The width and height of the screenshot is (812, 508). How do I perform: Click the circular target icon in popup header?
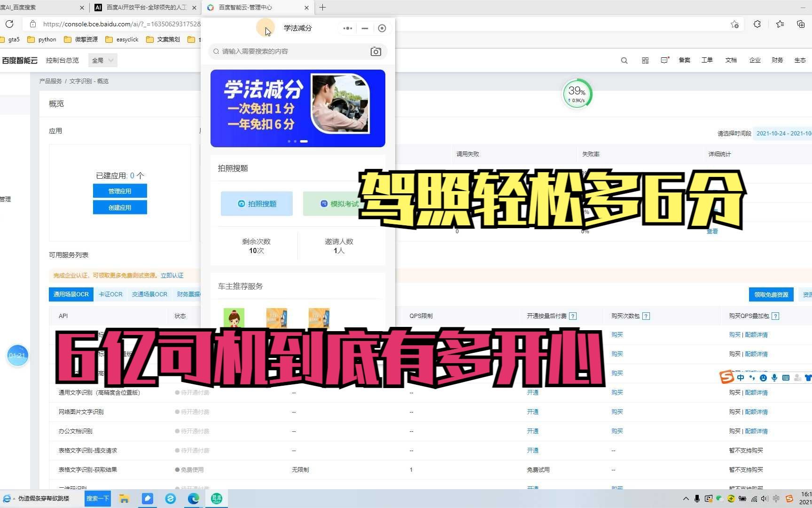click(382, 28)
